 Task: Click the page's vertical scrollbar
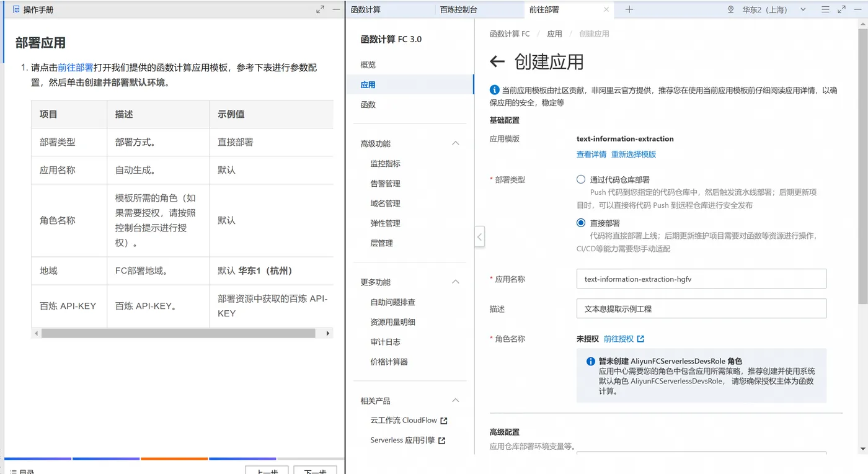click(863, 168)
